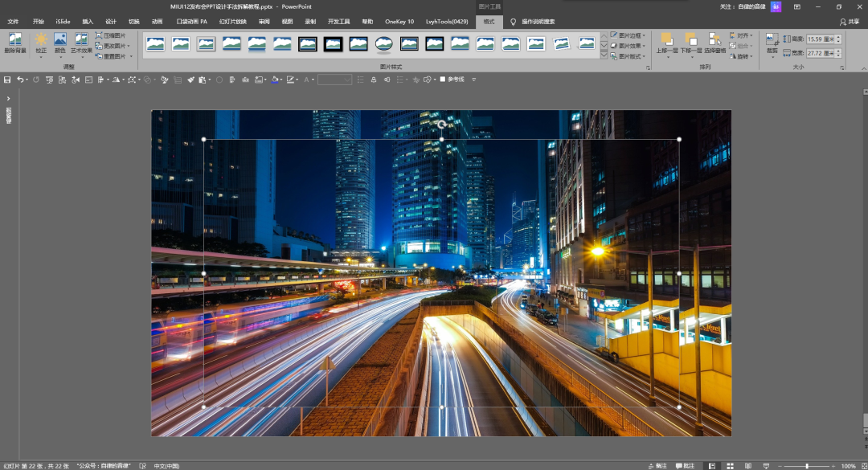Open the Selection Pane (选择窗格)
Viewport: 868px width, 470px height.
[714, 42]
